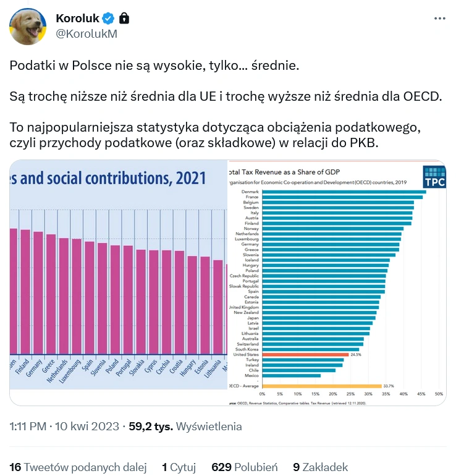Click the Poland bar in the pink chart
This screenshot has height=476, width=456.
click(x=115, y=300)
